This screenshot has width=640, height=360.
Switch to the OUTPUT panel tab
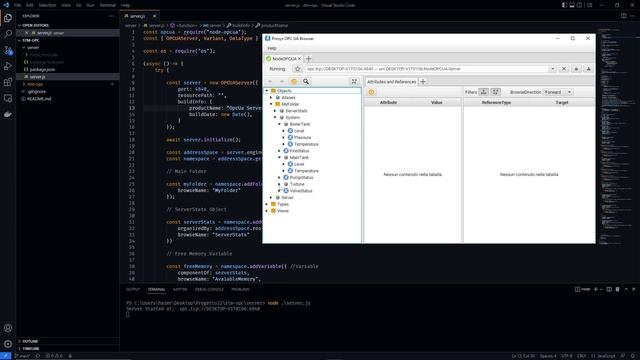133,289
